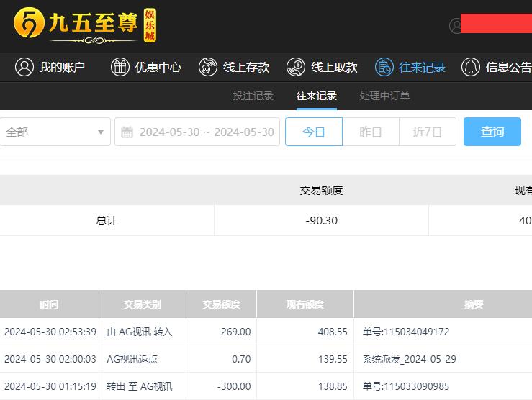Viewport: 532px width, 400px height.
Task: Click the 时间 column header
Action: (49, 304)
